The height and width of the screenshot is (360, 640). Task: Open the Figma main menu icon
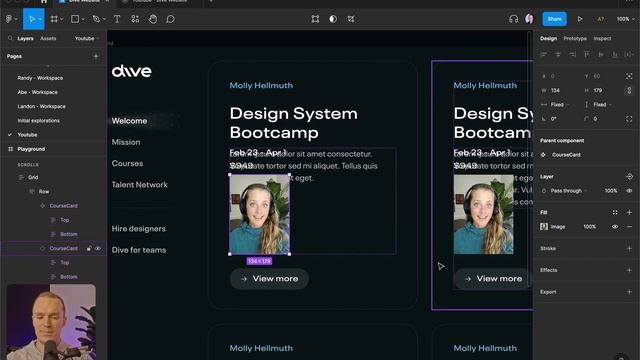pyautogui.click(x=9, y=19)
